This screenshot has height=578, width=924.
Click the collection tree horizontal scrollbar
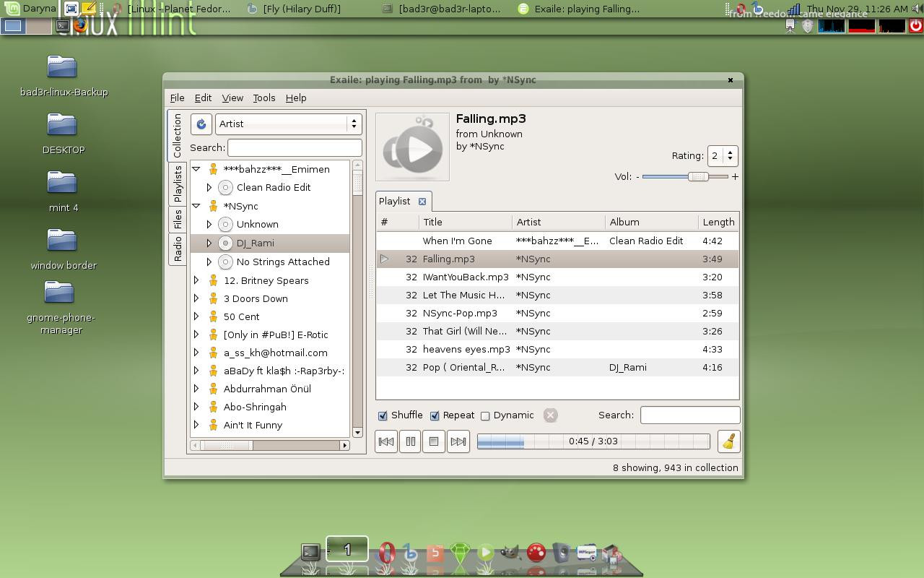[270, 445]
